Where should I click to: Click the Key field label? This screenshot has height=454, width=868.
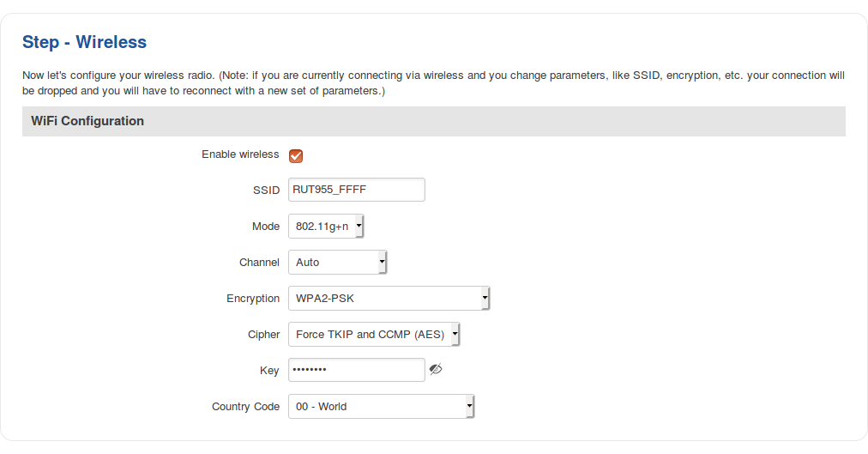269,371
